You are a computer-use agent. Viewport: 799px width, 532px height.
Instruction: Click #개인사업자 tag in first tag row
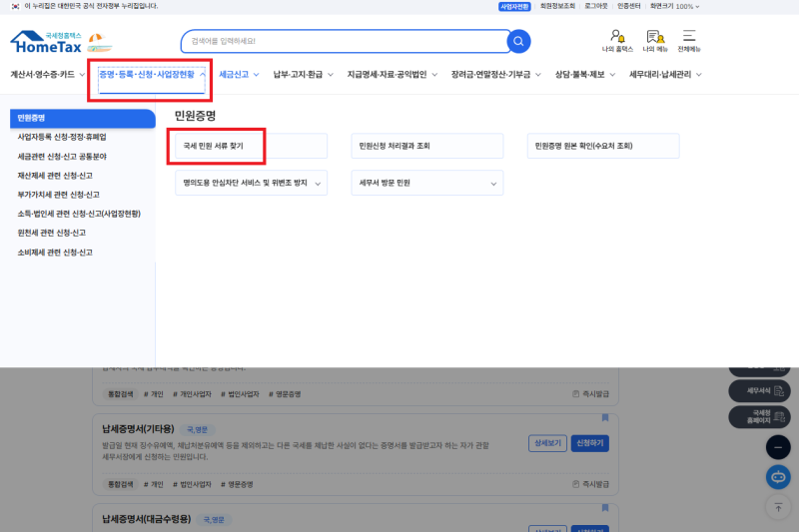(x=192, y=394)
